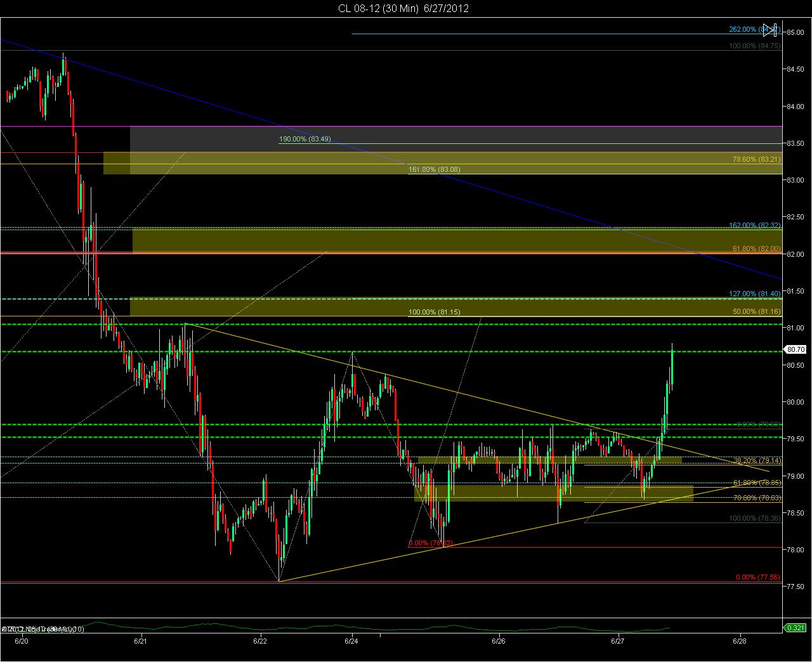The height and width of the screenshot is (662, 812).
Task: Select the 127.00% (81.40) extension label
Action: (755, 294)
